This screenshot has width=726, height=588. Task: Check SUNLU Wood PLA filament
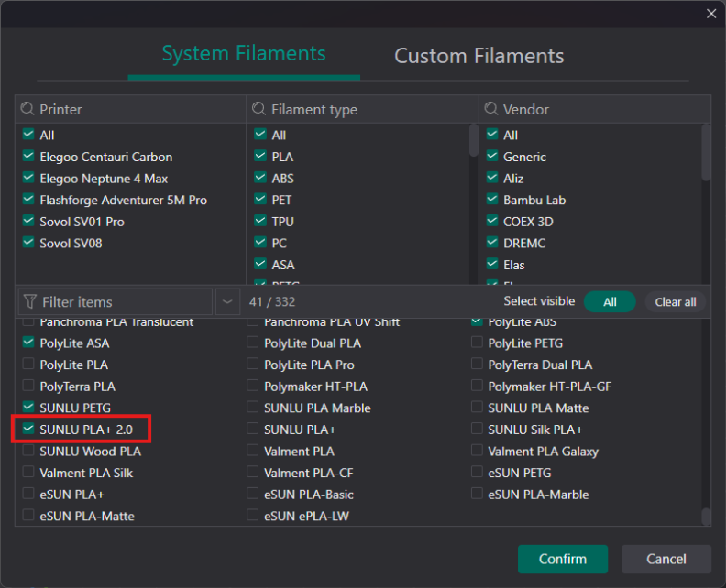click(x=28, y=451)
